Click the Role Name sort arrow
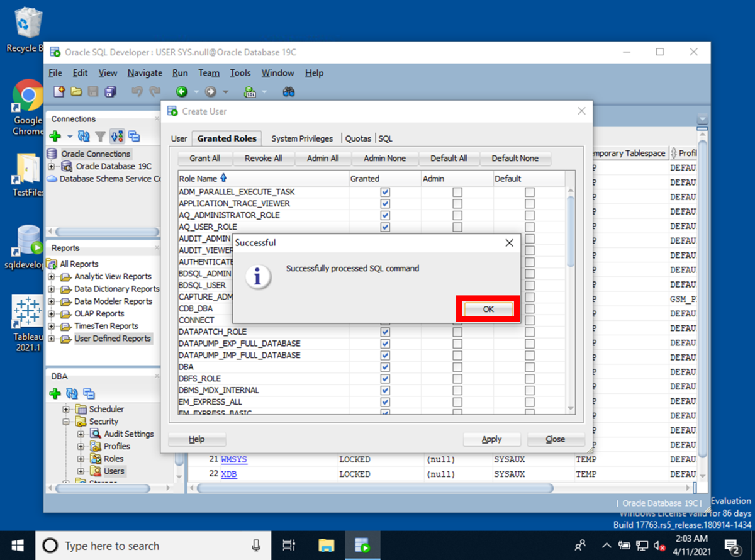This screenshot has height=560, width=755. click(223, 179)
